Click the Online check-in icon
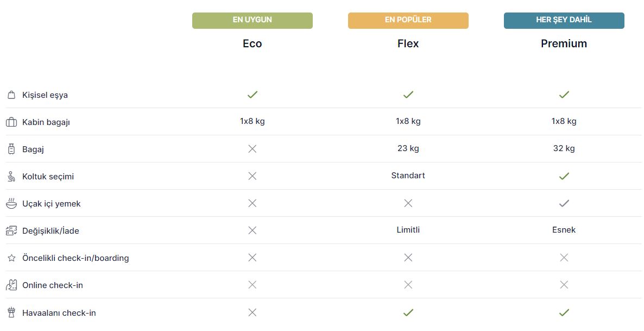The width and height of the screenshot is (644, 331). point(11,285)
